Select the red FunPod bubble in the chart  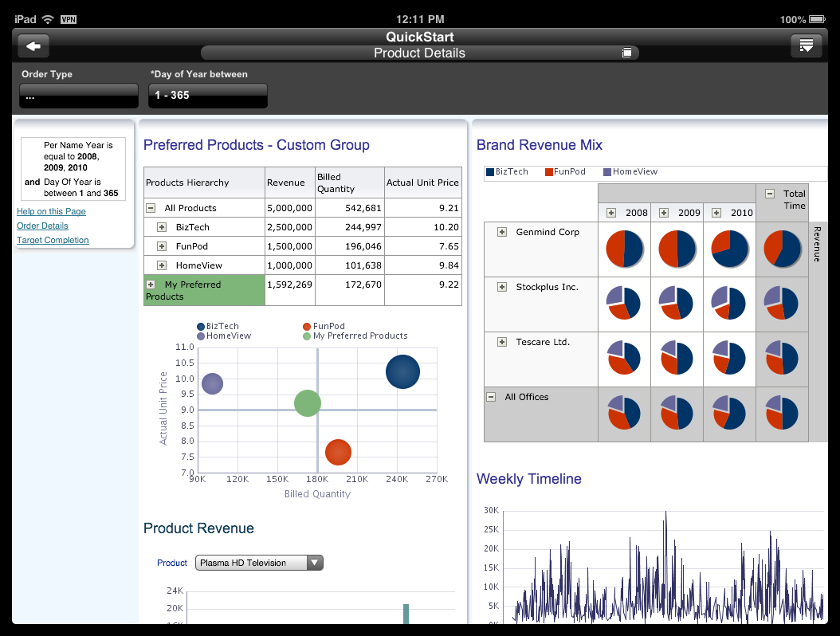click(338, 452)
